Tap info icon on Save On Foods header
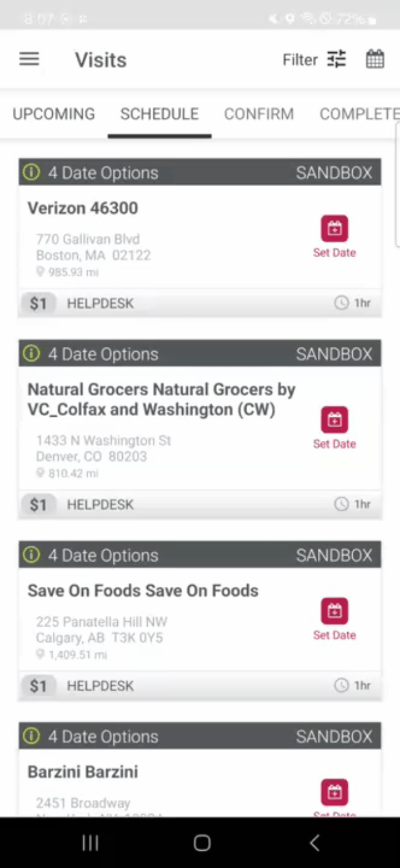The width and height of the screenshot is (400, 868). 31,555
